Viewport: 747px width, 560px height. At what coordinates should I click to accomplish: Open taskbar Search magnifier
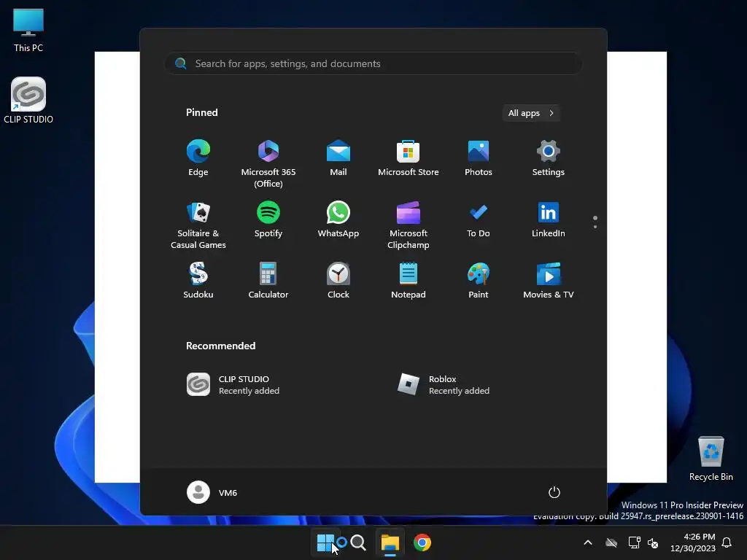(x=357, y=542)
